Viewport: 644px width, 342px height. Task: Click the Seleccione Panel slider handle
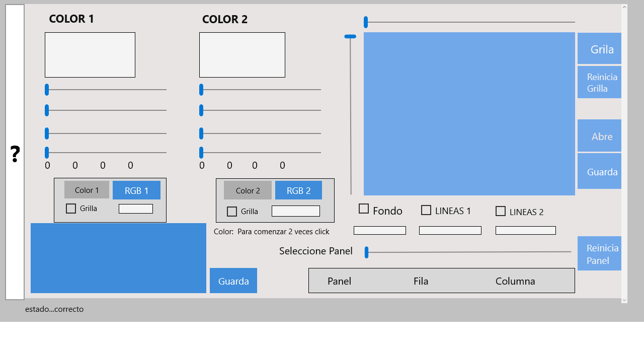(367, 252)
